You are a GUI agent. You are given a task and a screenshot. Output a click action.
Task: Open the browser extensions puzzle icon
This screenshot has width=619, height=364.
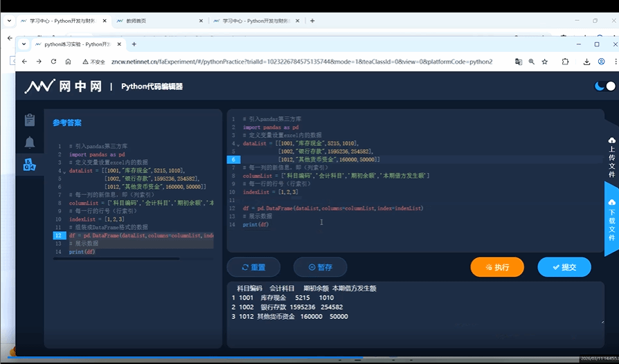[x=565, y=62]
